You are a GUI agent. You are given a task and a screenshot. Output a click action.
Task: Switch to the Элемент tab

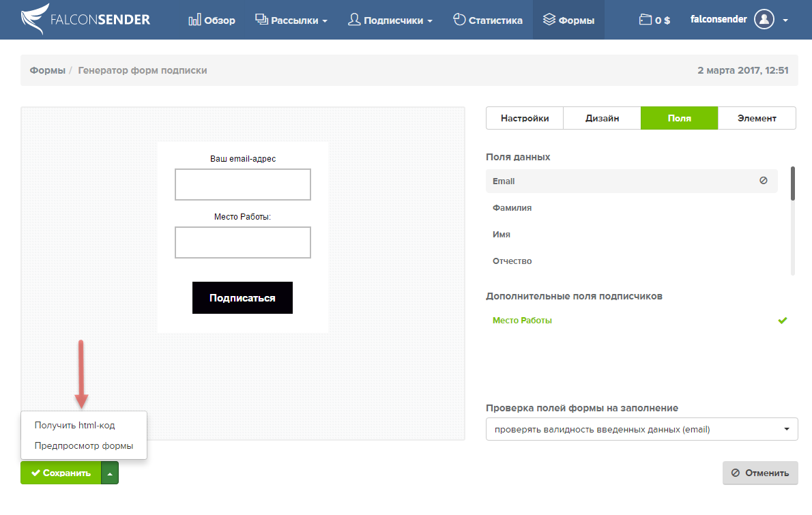tap(757, 118)
